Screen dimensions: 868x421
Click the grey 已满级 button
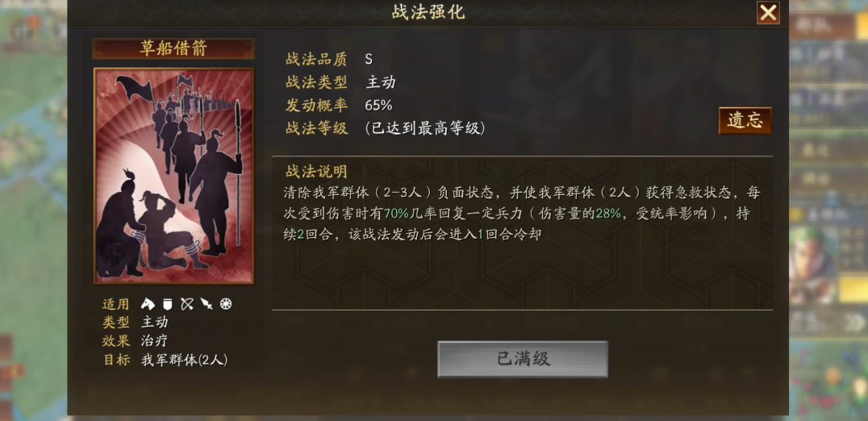tap(523, 359)
